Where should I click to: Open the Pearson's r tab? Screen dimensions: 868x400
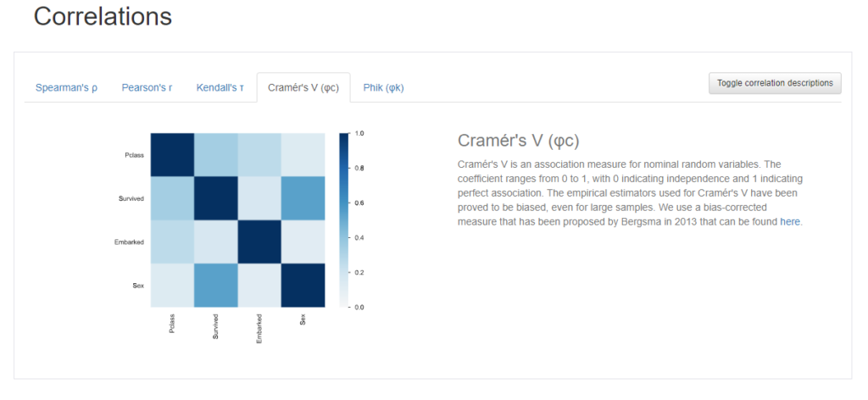pos(147,87)
